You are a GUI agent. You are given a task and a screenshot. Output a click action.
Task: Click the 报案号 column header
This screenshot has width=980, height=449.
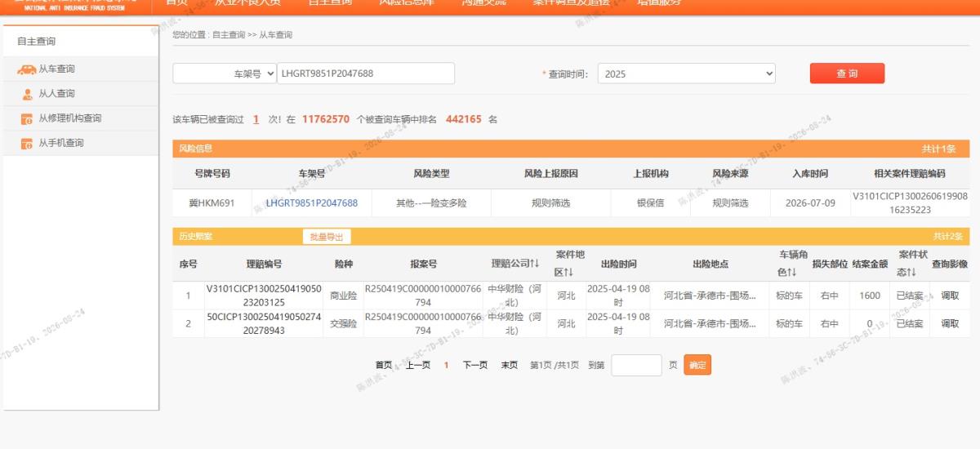point(423,264)
